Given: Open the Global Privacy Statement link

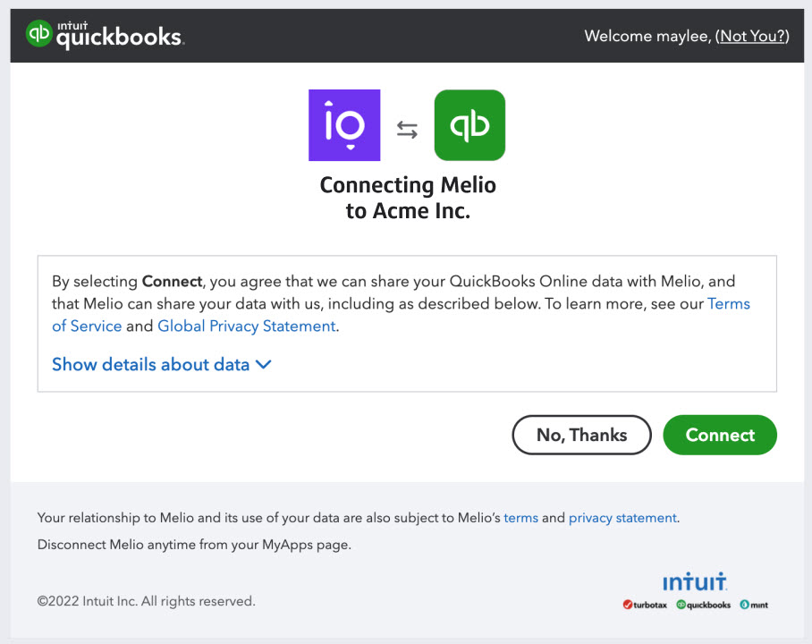Looking at the screenshot, I should 247,326.
